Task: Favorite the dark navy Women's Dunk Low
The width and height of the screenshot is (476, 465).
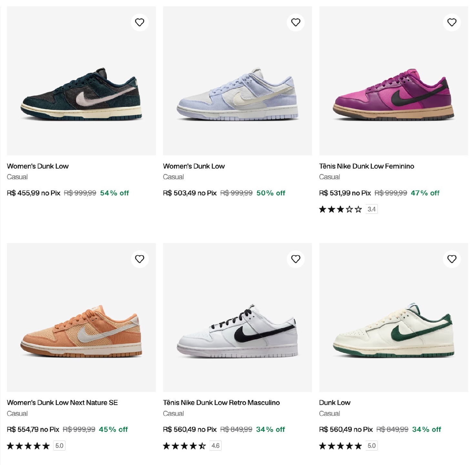Action: [x=140, y=22]
